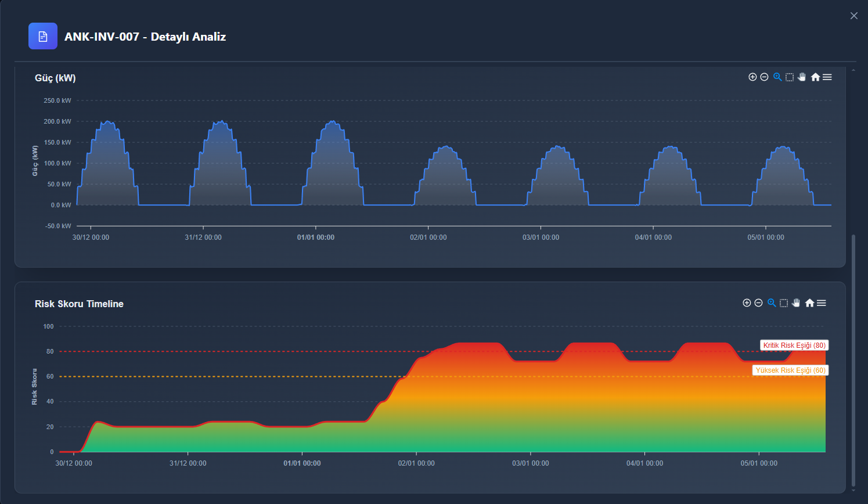The height and width of the screenshot is (504, 868).
Task: Enable pan mode on the Risk Skoru chart
Action: point(796,303)
